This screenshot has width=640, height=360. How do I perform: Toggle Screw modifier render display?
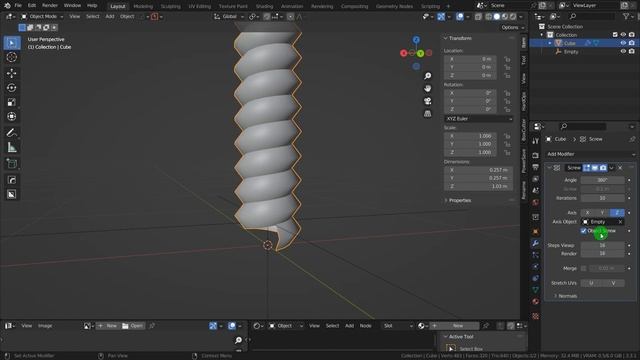coord(603,168)
